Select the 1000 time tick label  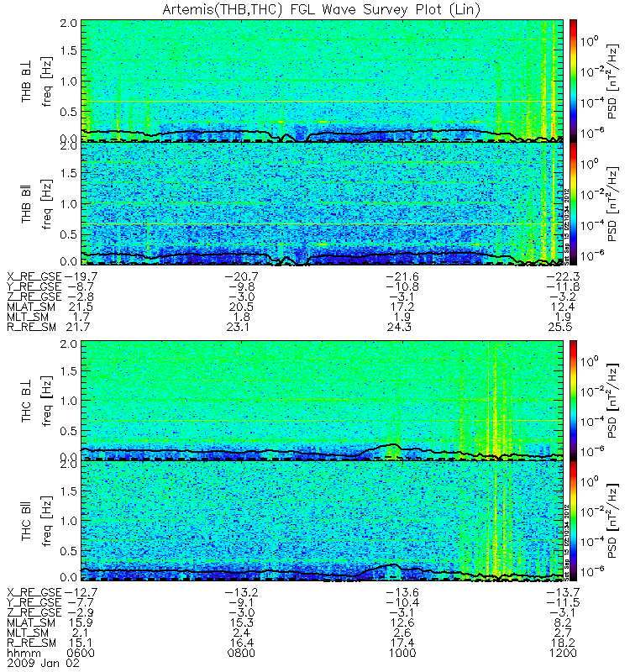tap(402, 654)
